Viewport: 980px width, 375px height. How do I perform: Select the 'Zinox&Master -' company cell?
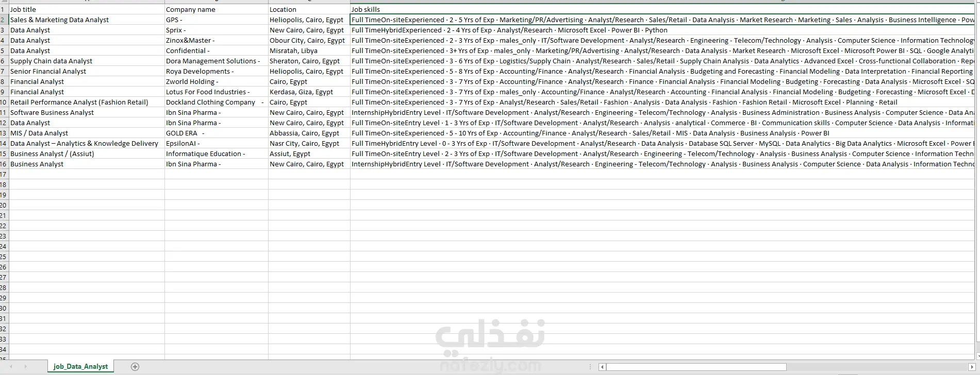coord(217,40)
